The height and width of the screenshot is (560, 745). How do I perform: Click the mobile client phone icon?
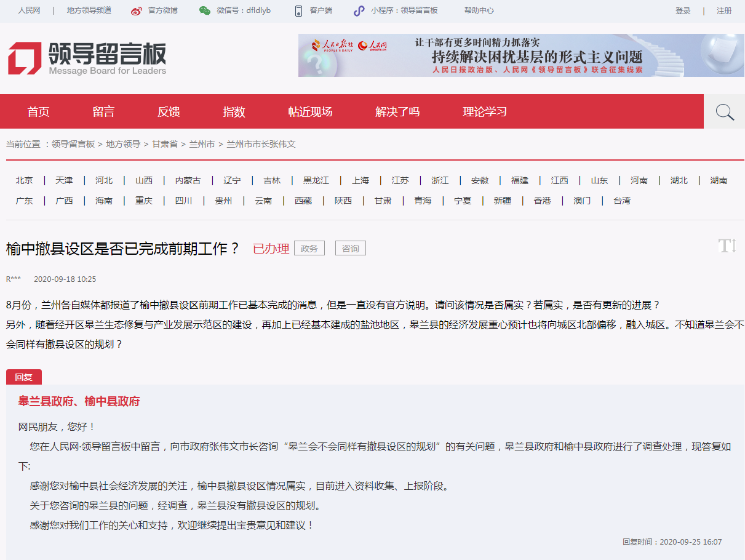(x=298, y=11)
